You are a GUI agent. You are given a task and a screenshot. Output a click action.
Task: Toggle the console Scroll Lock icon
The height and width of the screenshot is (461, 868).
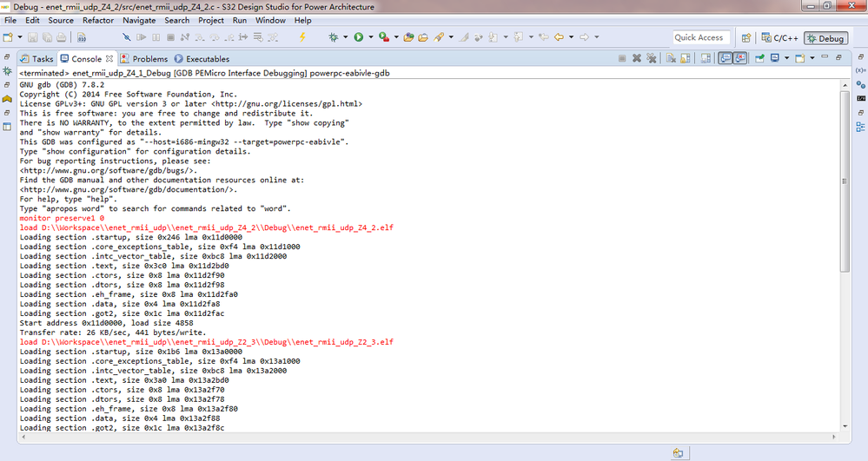pyautogui.click(x=686, y=58)
